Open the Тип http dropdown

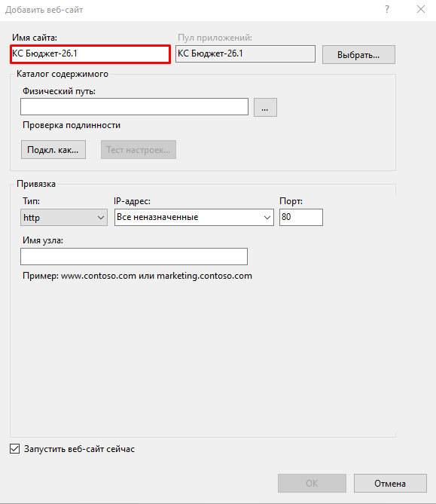pos(64,217)
